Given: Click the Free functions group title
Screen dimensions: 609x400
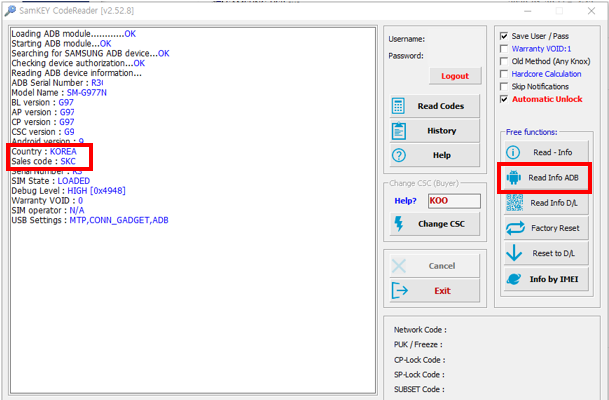Looking at the screenshot, I should pos(531,132).
